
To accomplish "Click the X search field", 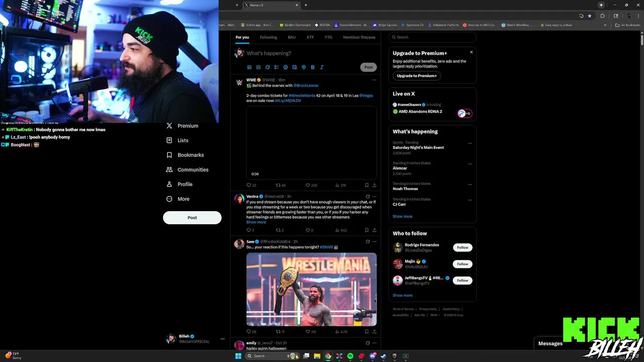I will tap(433, 37).
